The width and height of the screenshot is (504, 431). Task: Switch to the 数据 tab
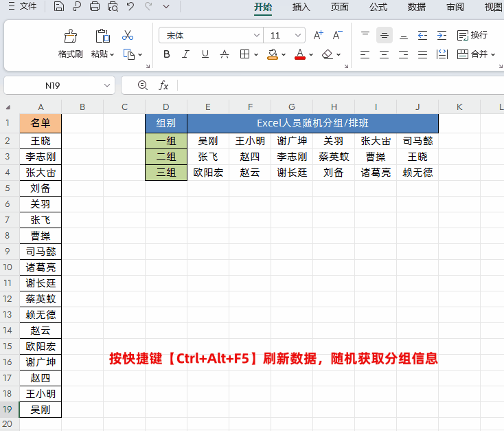point(417,7)
